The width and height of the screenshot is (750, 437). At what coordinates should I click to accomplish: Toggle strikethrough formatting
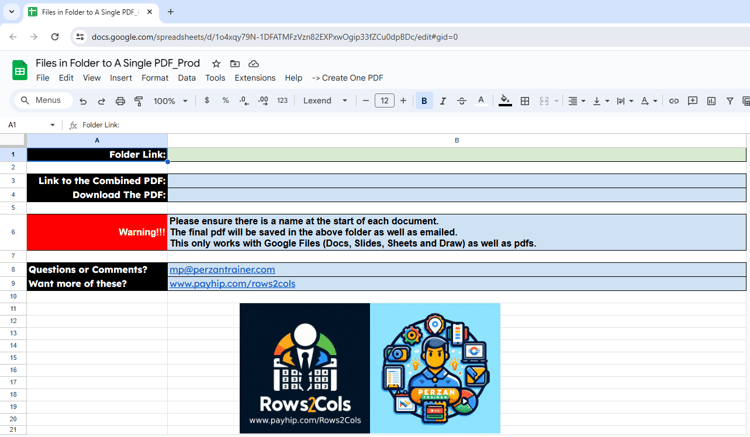pos(462,101)
